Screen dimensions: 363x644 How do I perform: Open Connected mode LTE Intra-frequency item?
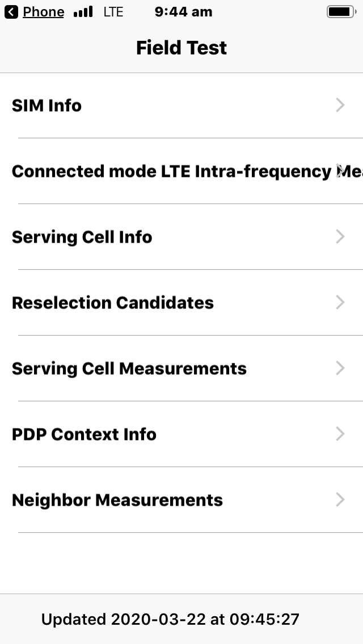(x=170, y=171)
